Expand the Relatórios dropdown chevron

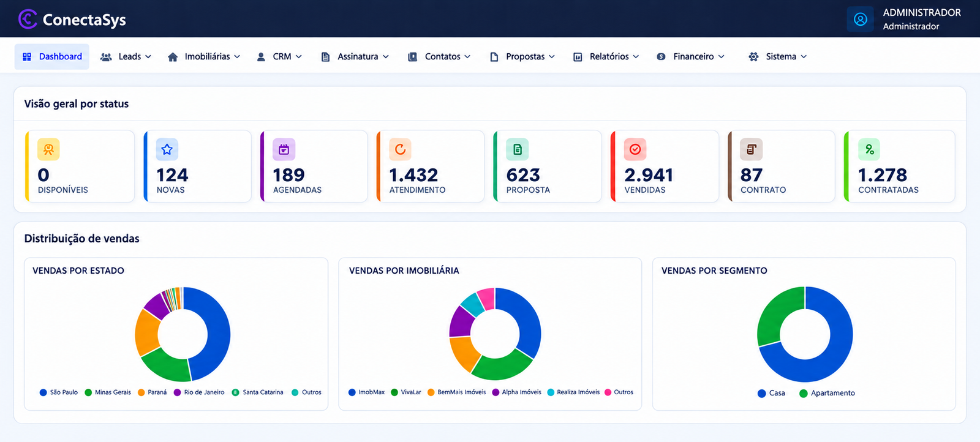[x=636, y=57]
